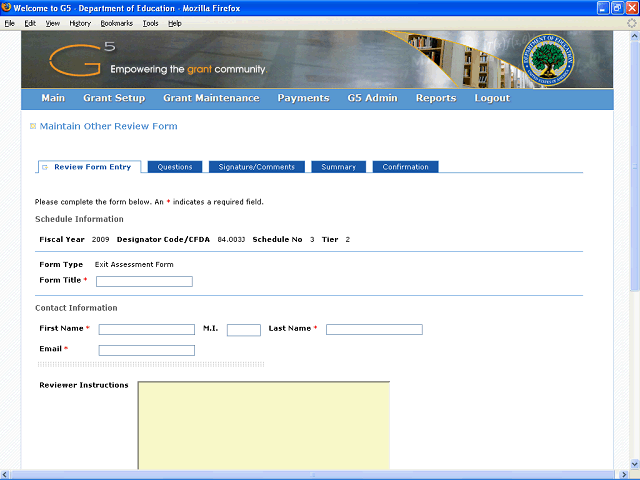Viewport: 640px width, 480px height.
Task: Click the Fiscal Year value 2009
Action: click(x=100, y=240)
